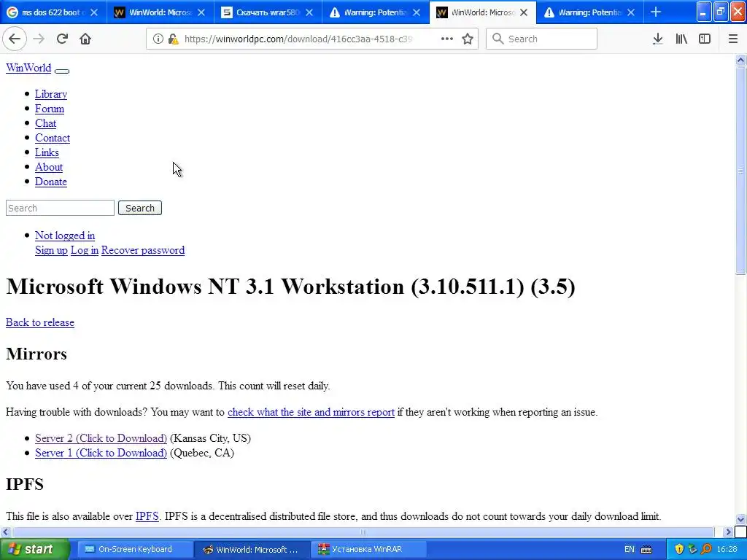Click the Not logged in link
747x560 pixels.
tap(65, 236)
